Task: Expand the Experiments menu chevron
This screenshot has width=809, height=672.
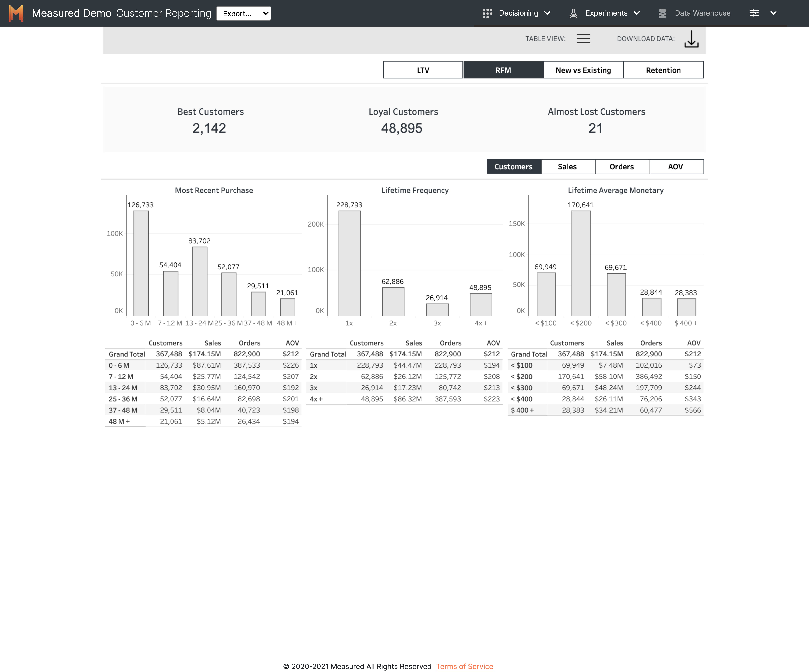Action: pos(637,13)
